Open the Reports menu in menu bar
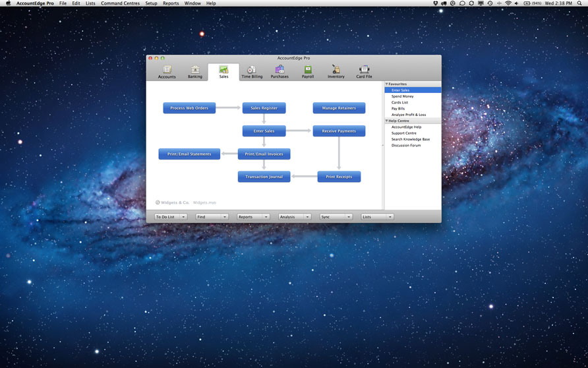Viewport: 588px width, 368px height. coord(171,3)
